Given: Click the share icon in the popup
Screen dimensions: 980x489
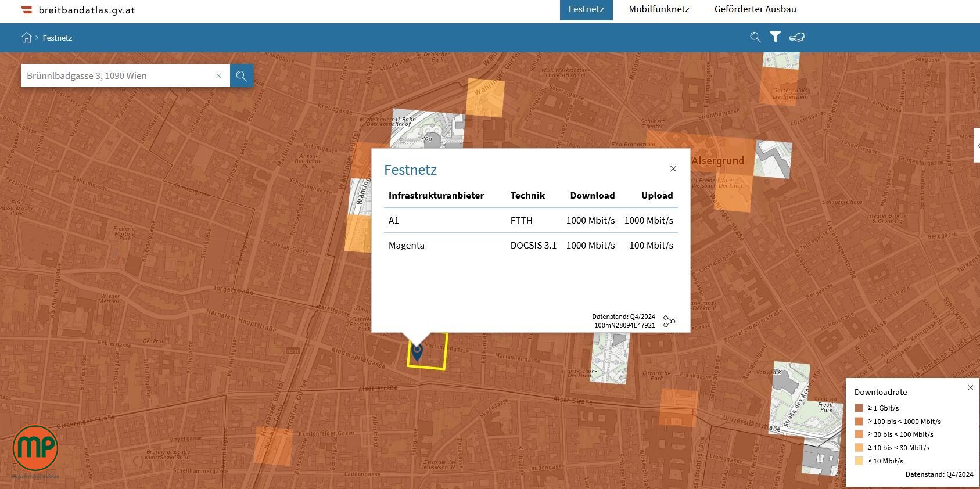Looking at the screenshot, I should (x=669, y=321).
